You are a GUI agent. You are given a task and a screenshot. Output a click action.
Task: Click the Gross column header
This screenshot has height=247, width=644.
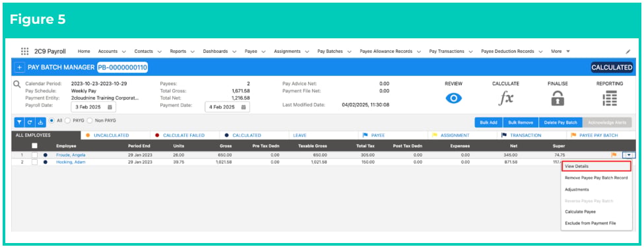pyautogui.click(x=226, y=146)
